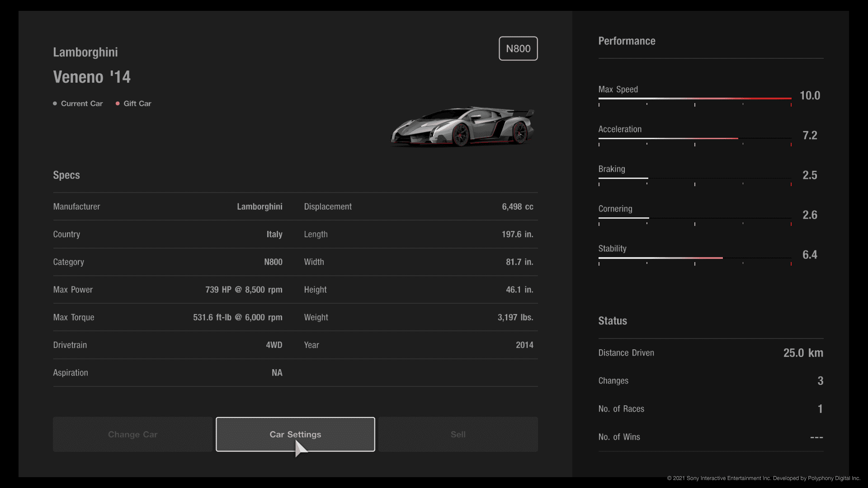Viewport: 868px width, 488px height.
Task: Click the No. of Races value 1
Action: (821, 409)
